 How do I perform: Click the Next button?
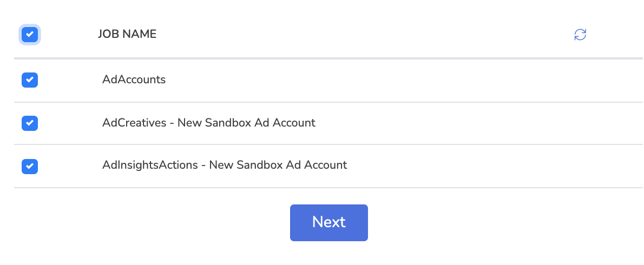[x=329, y=223]
